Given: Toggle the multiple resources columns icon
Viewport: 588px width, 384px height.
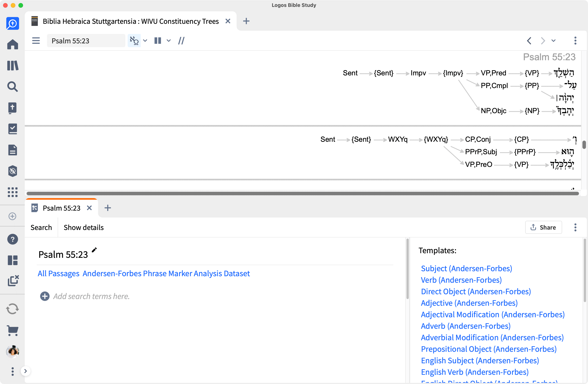Looking at the screenshot, I should tap(158, 40).
